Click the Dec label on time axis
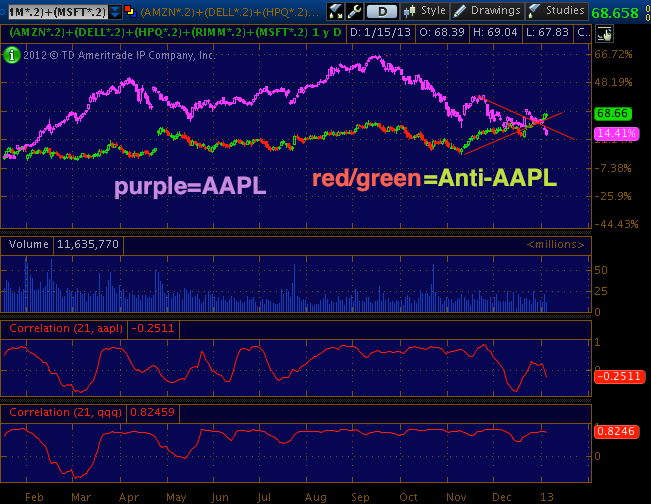This screenshot has height=504, width=651. pyautogui.click(x=502, y=497)
